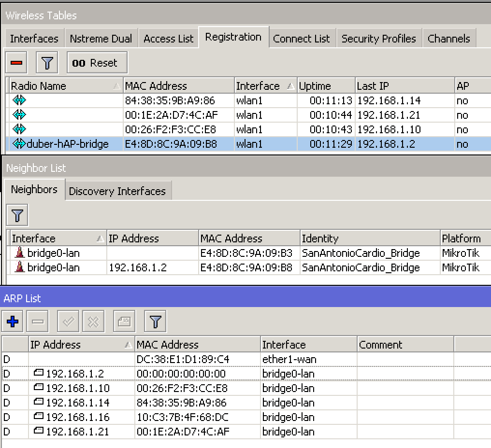
Task: Switch to the Nstreme Dual tab
Action: (101, 39)
